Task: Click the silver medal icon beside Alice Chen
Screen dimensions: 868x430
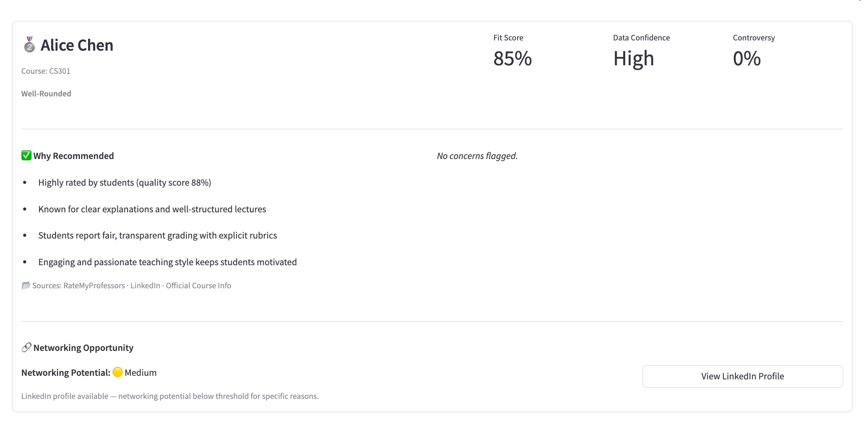Action: tap(29, 45)
